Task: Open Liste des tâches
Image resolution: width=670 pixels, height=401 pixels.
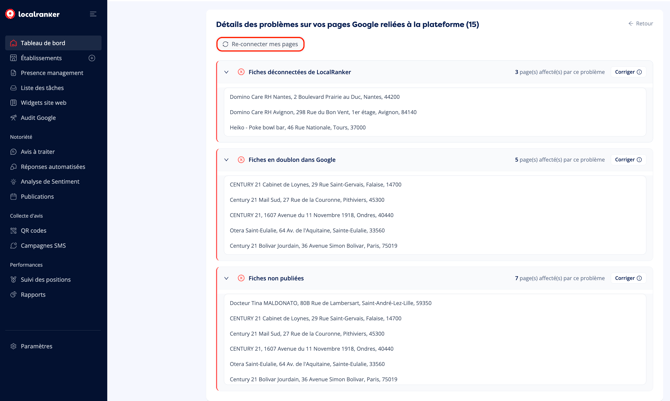Action: 42,88
